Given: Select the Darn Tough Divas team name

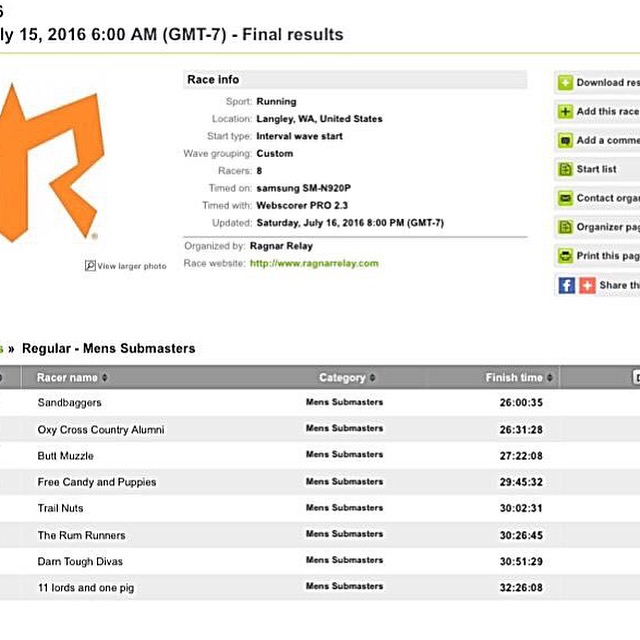Looking at the screenshot, I should (80, 562).
